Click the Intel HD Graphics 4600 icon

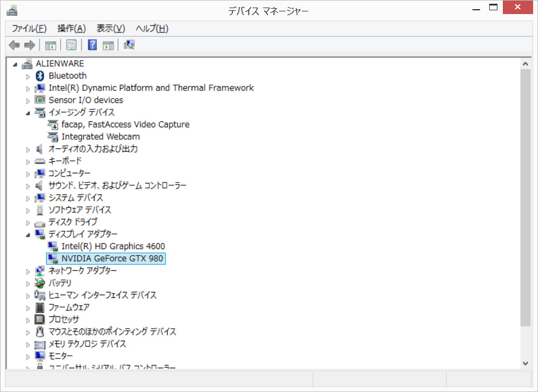point(53,246)
